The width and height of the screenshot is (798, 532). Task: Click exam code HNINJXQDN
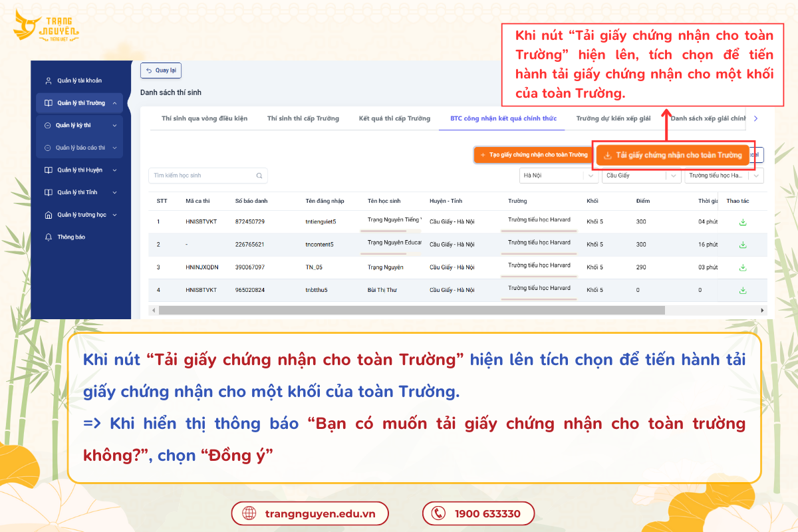(202, 267)
